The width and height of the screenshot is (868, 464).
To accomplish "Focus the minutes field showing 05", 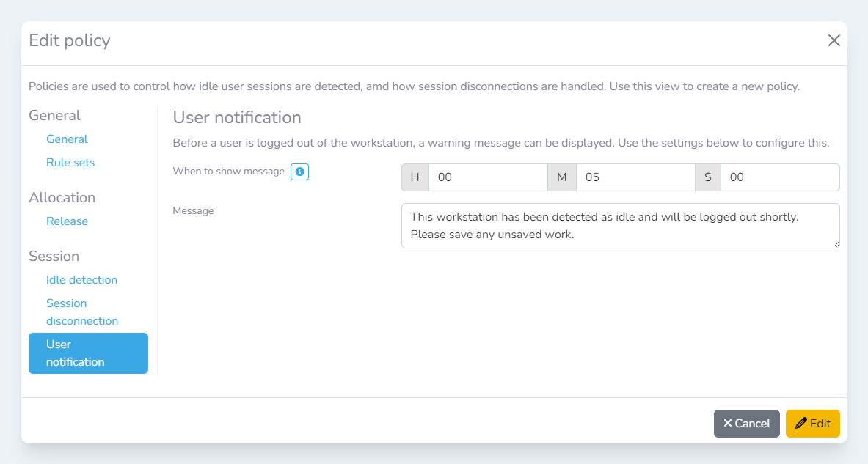I will tap(635, 177).
